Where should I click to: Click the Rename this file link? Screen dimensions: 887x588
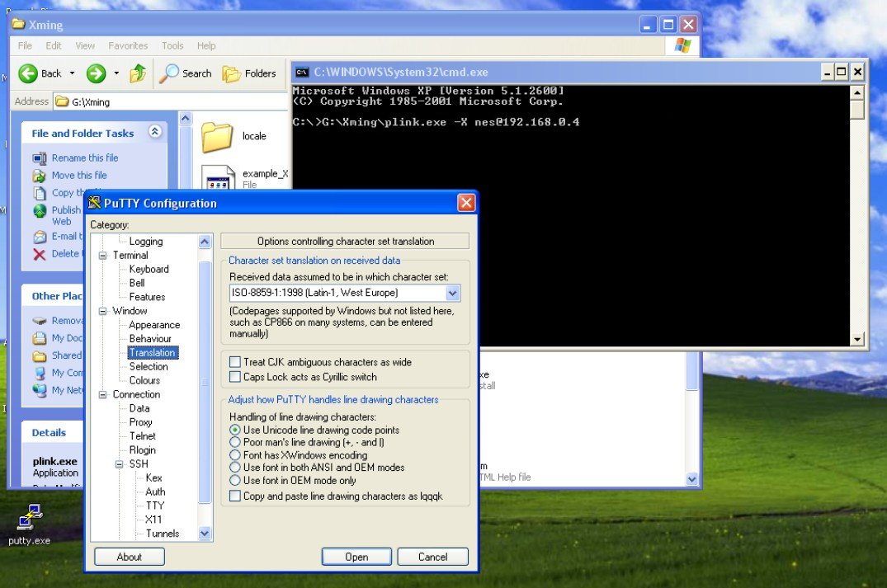coord(85,158)
